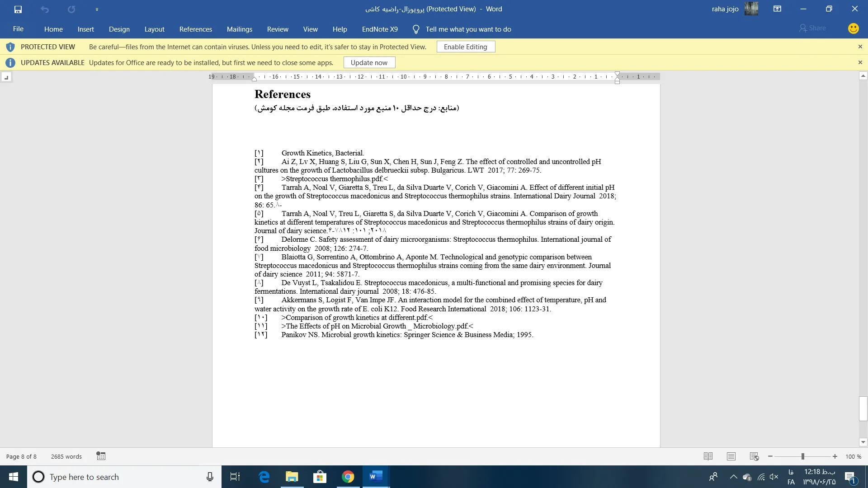Click the zoom slider handle
This screenshot has width=868, height=488.
tap(803, 456)
